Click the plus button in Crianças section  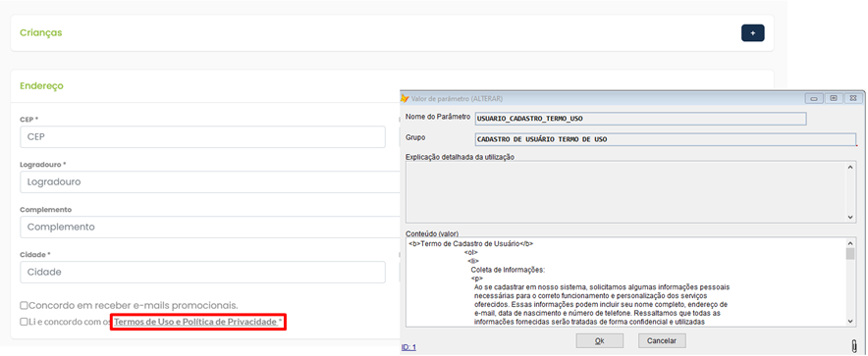(753, 33)
